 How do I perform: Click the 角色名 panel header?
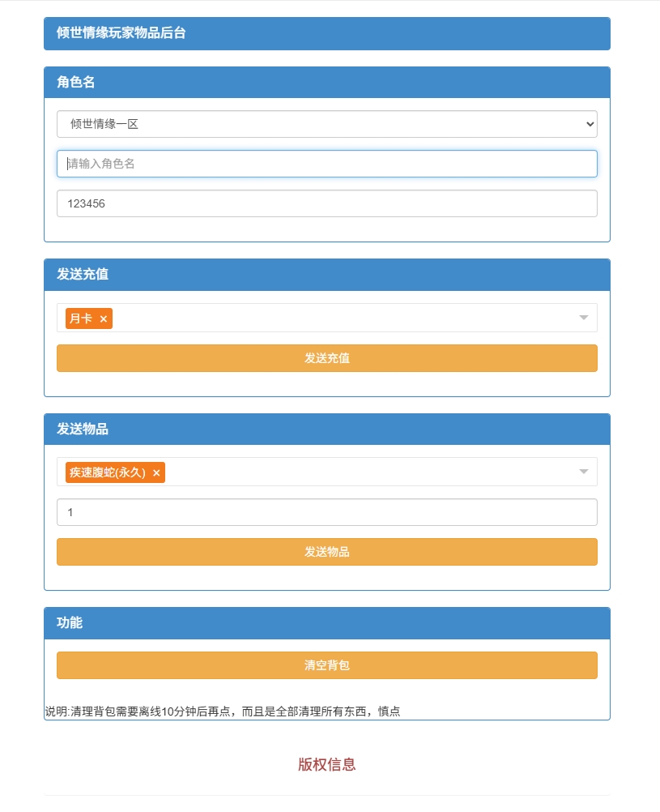click(327, 83)
